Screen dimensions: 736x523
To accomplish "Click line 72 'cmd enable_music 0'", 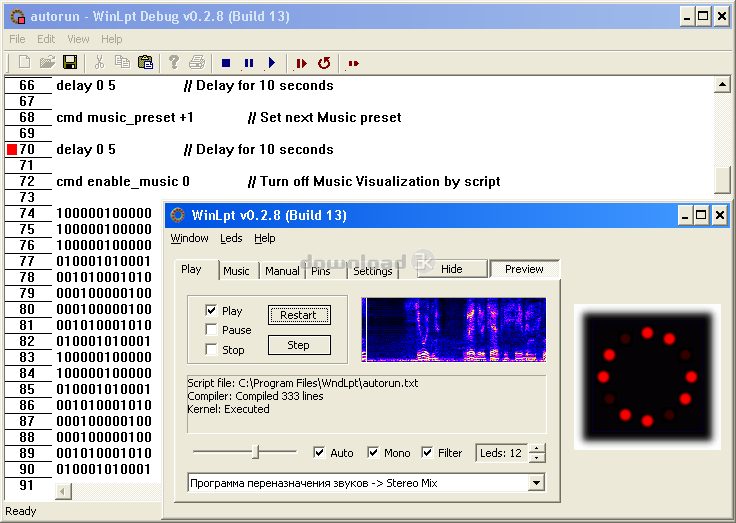I will coord(123,181).
